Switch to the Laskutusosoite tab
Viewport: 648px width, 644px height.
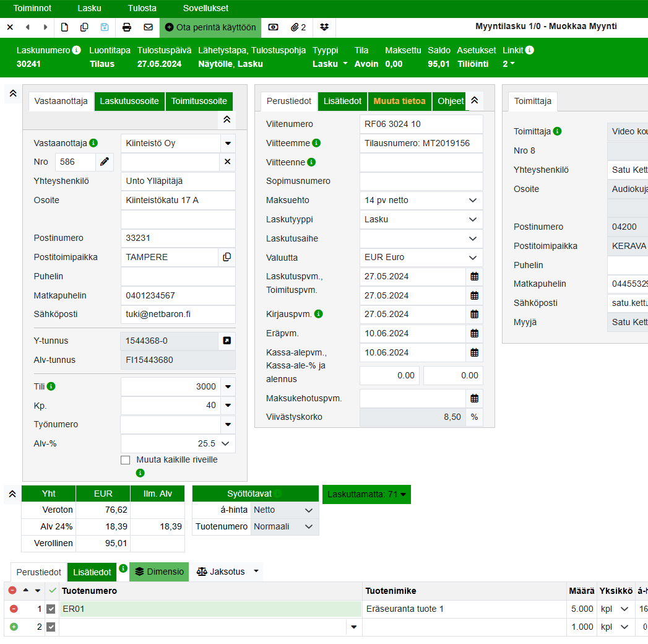[x=129, y=102]
